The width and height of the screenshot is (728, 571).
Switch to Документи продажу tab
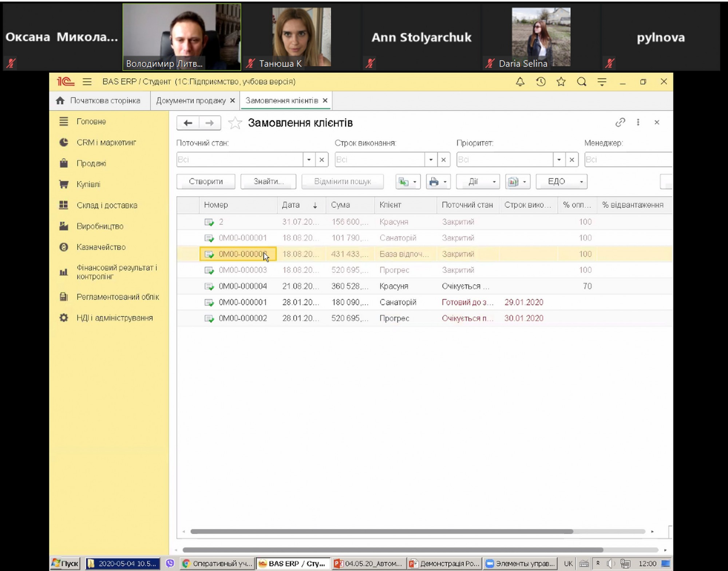(191, 100)
